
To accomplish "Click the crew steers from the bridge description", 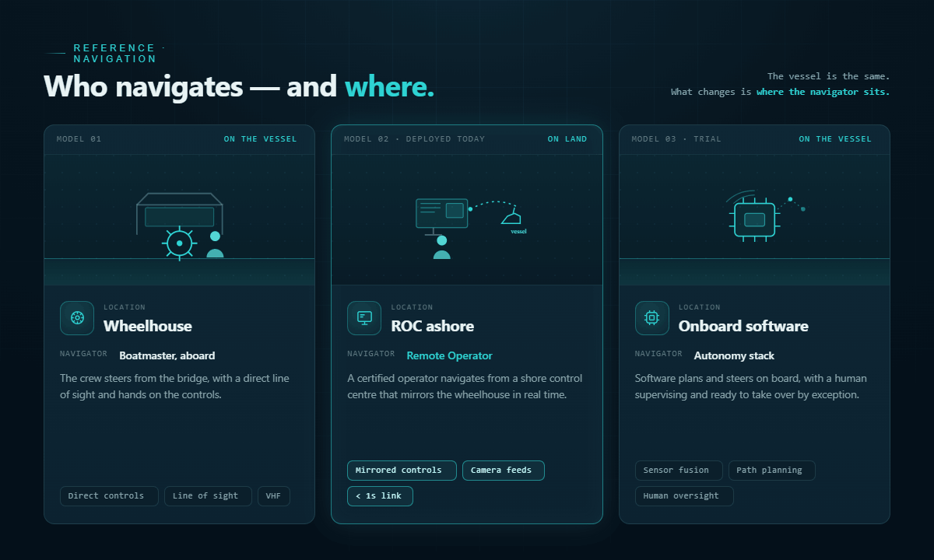I will click(174, 387).
